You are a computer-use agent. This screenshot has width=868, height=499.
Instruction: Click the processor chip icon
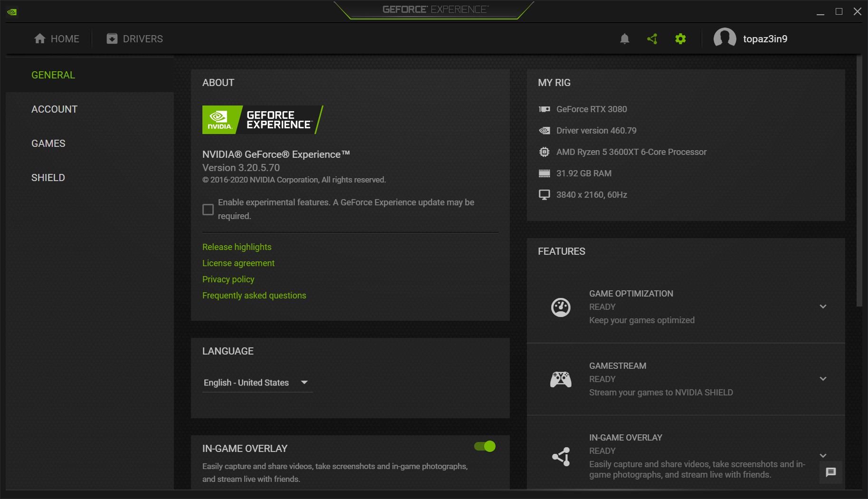click(544, 152)
